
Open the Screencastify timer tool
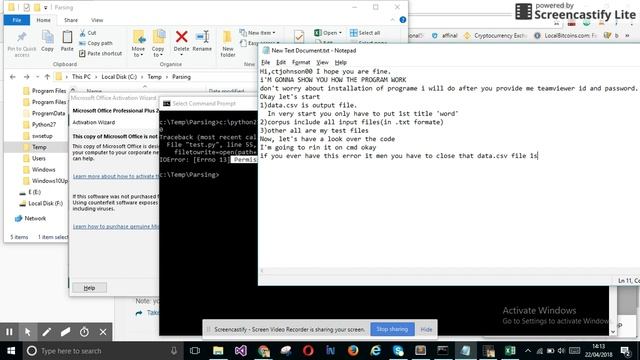pyautogui.click(x=84, y=332)
